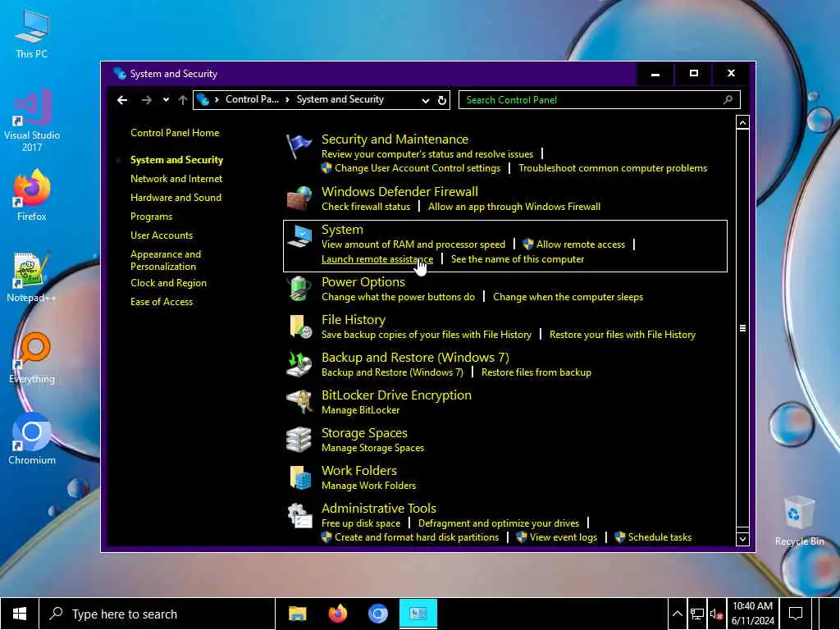This screenshot has height=630, width=840.
Task: Click Launch remote assistance link
Action: 377,259
